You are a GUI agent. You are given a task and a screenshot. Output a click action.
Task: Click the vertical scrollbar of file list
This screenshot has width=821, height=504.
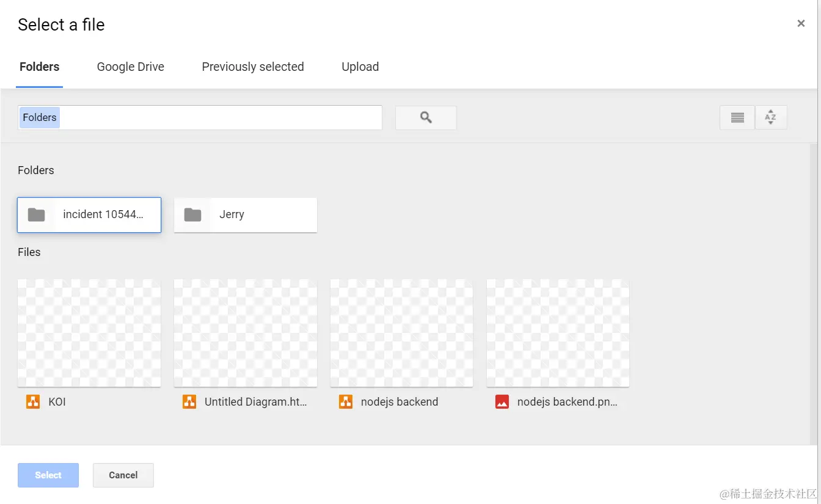813,293
